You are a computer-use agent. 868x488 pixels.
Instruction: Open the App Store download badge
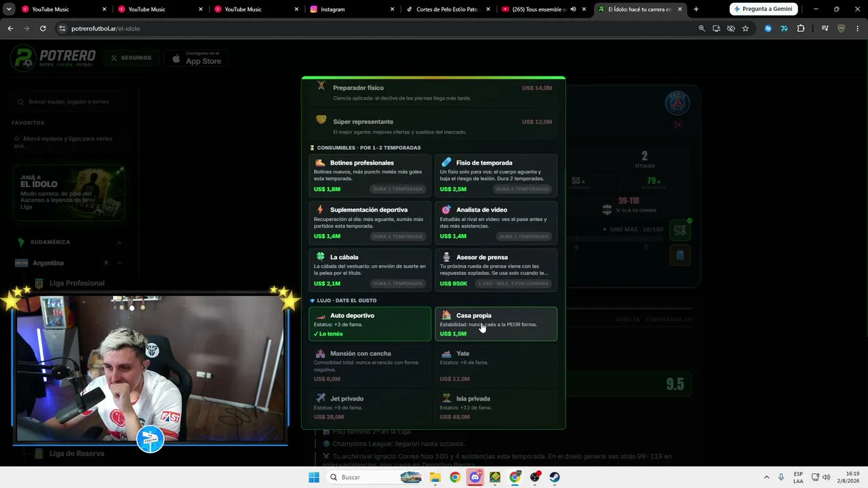click(197, 58)
